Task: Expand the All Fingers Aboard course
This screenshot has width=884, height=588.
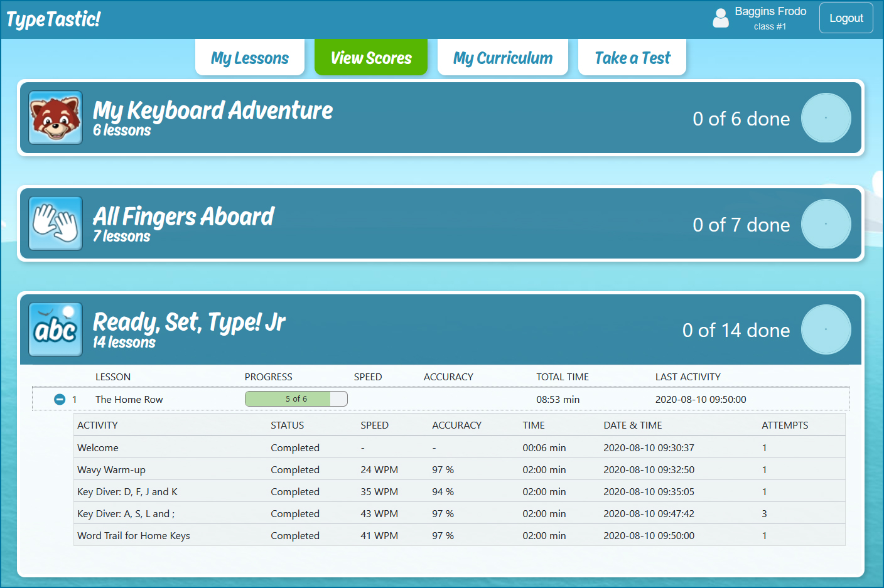Action: point(183,217)
